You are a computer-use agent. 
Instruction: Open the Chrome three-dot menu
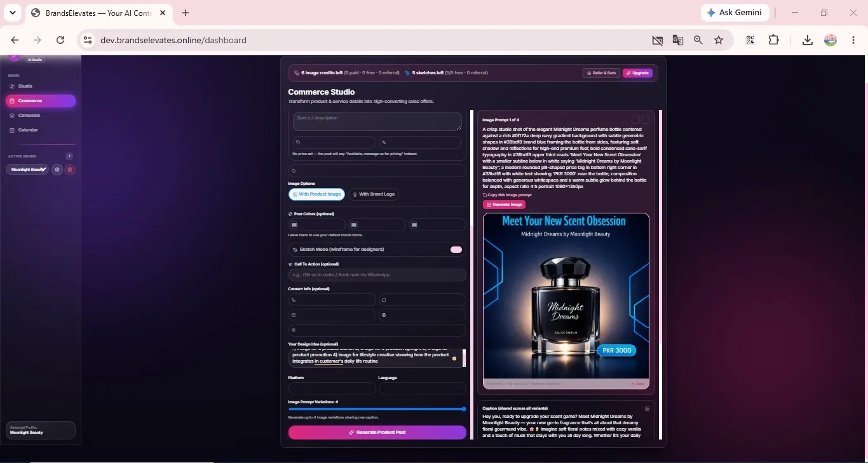click(853, 40)
